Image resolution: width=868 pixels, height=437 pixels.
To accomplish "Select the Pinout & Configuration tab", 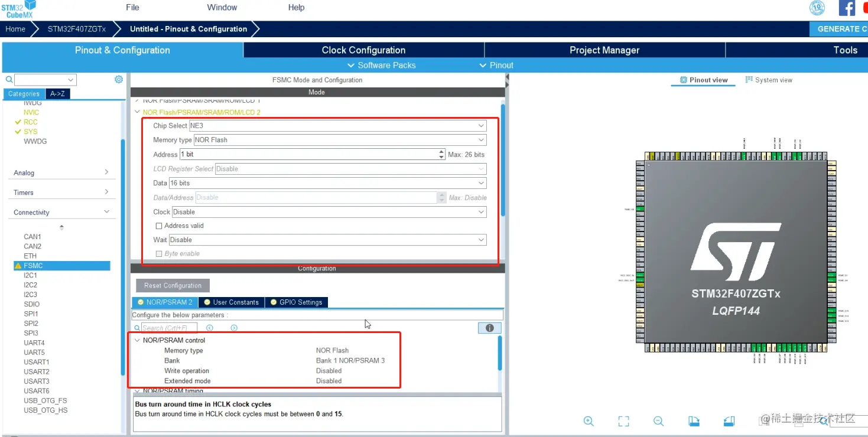I will [x=122, y=50].
